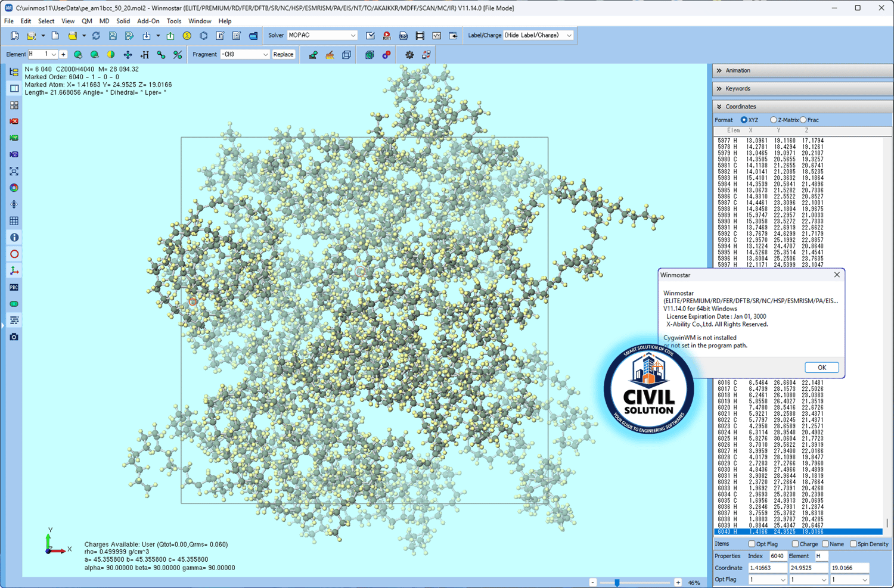Click the plus button beside Element dropdown
The width and height of the screenshot is (894, 588).
pos(63,55)
